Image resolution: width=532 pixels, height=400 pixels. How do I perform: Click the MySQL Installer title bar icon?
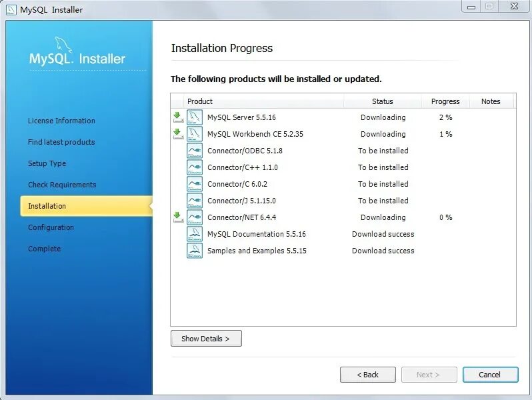11,10
